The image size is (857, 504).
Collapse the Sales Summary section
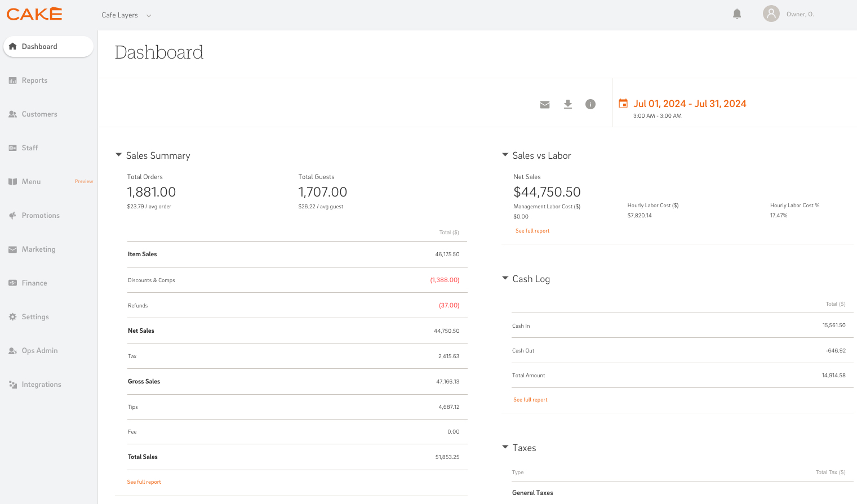point(118,155)
